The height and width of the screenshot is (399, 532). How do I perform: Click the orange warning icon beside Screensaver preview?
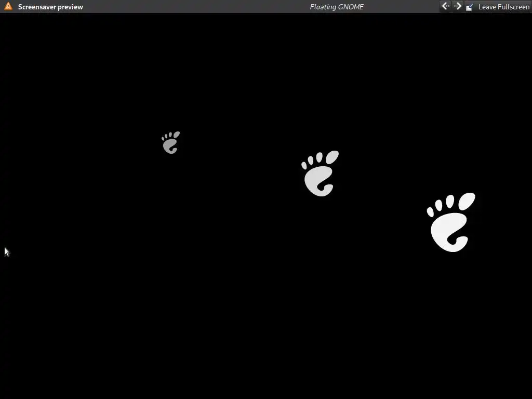coord(8,6)
